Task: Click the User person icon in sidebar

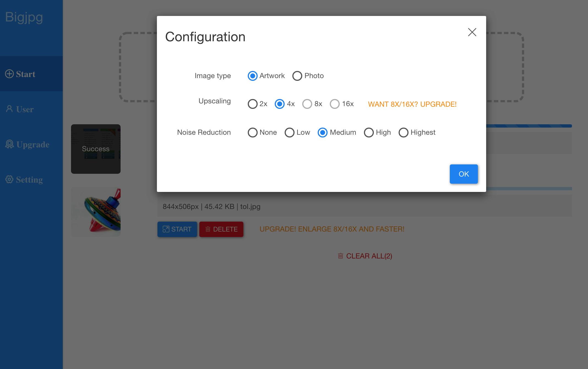Action: tap(9, 109)
